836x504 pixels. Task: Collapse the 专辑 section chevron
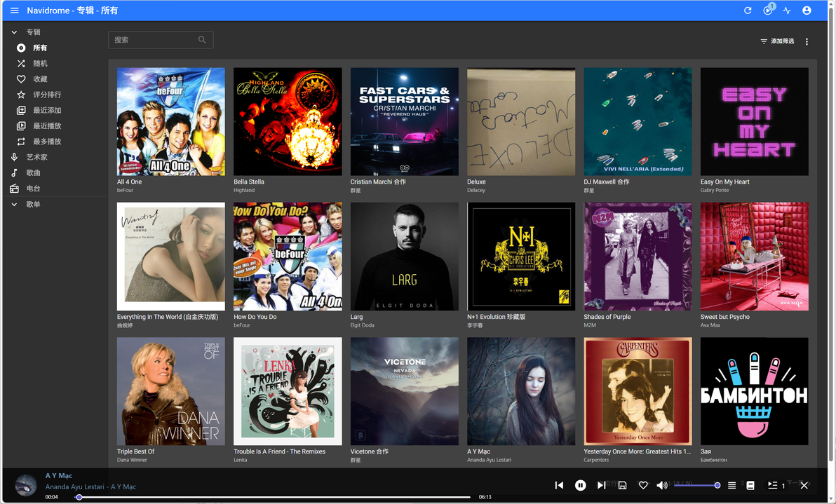15,32
